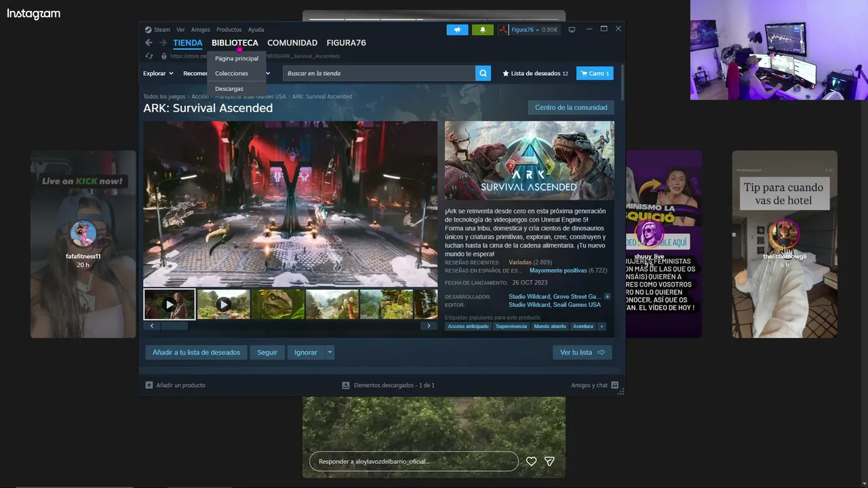Switch to the TIENDA tab
Screen dimensions: 868x488
188,43
